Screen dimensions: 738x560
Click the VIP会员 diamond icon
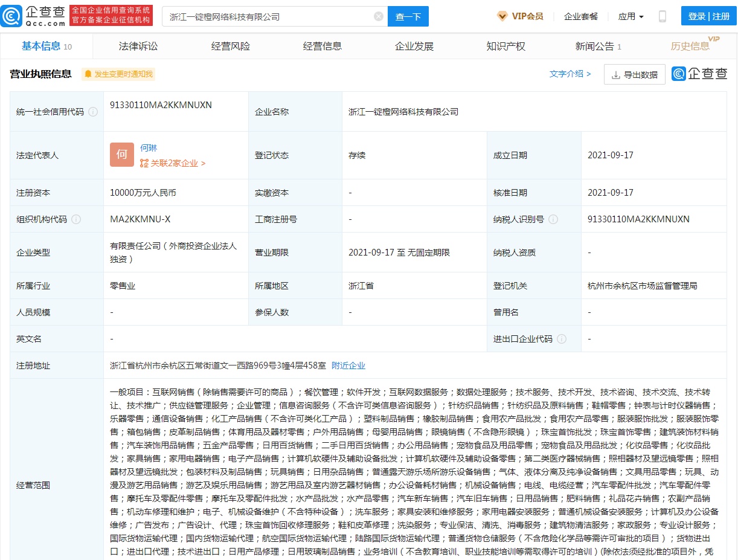502,16
